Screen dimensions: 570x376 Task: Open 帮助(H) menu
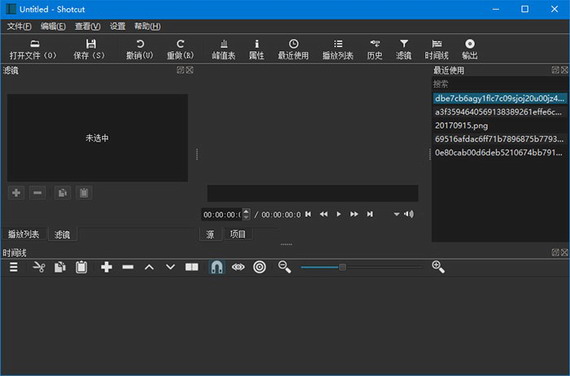tap(147, 27)
